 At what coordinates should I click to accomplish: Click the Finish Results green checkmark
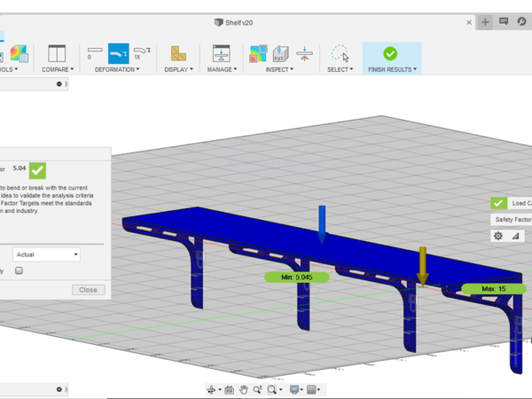click(x=390, y=53)
